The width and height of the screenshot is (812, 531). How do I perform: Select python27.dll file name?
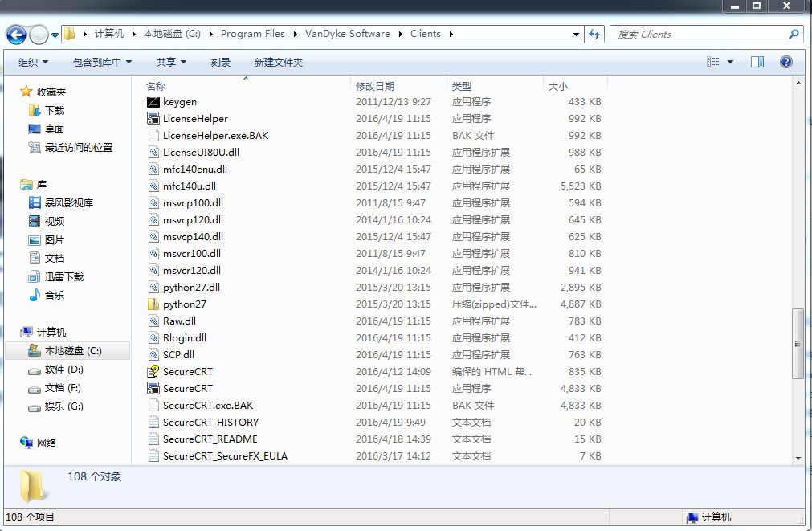pyautogui.click(x=192, y=288)
